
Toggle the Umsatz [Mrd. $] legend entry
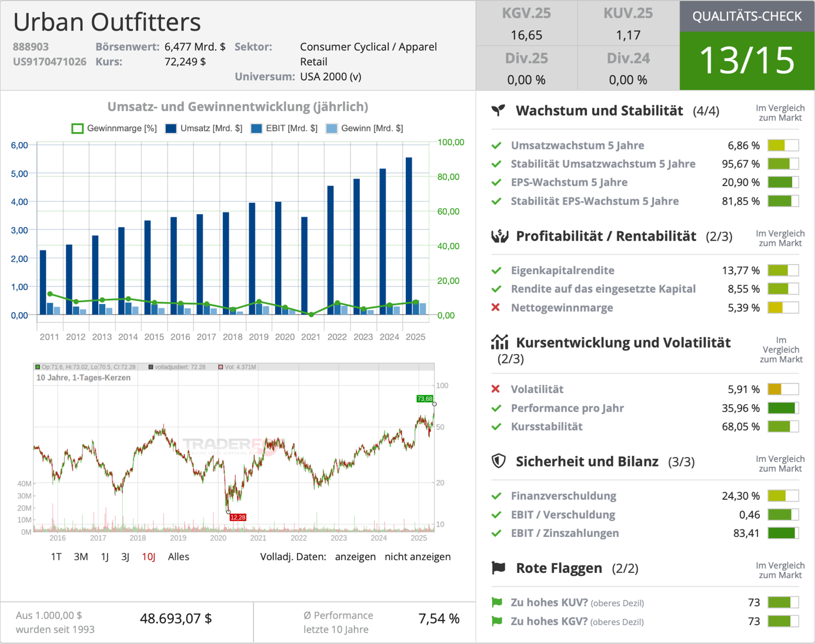point(204,128)
